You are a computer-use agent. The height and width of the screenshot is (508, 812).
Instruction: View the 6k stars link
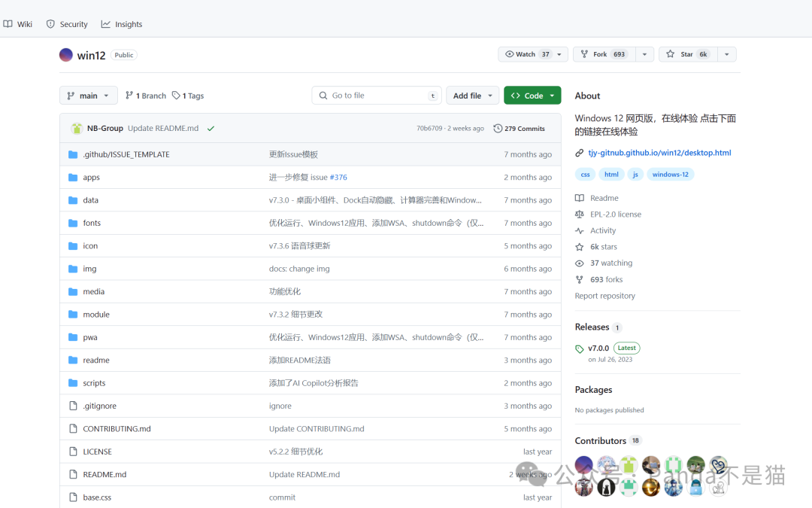tap(596, 247)
